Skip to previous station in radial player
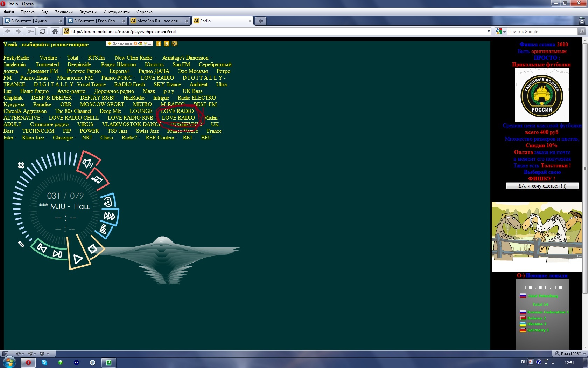The height and width of the screenshot is (368, 588). pyautogui.click(x=42, y=248)
